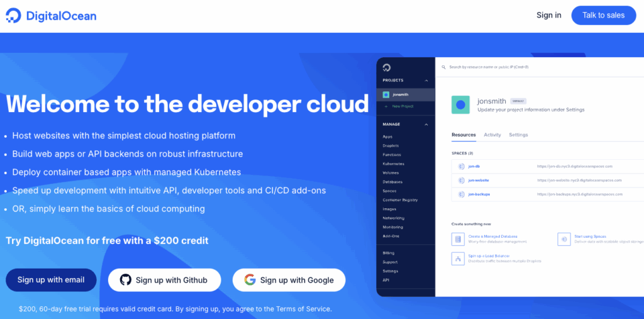This screenshot has height=319, width=644.
Task: Choose Sign up with Github
Action: pos(164,280)
